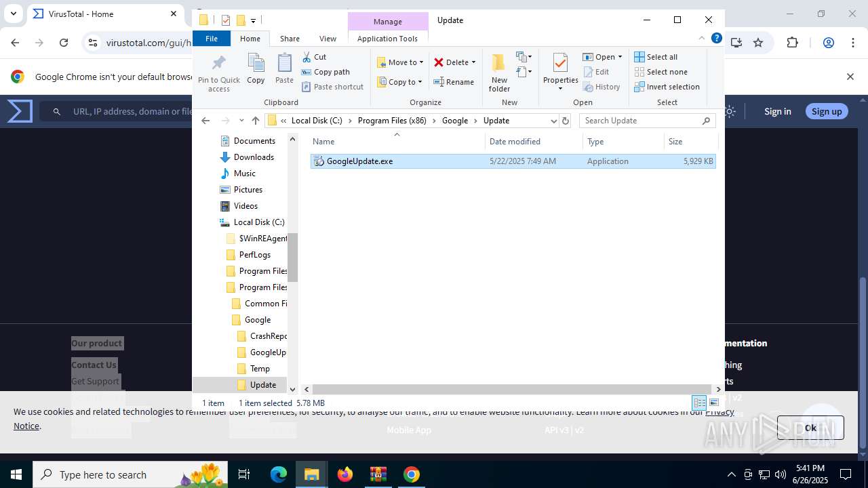Select GoogleUpdate.exe file

click(x=513, y=161)
